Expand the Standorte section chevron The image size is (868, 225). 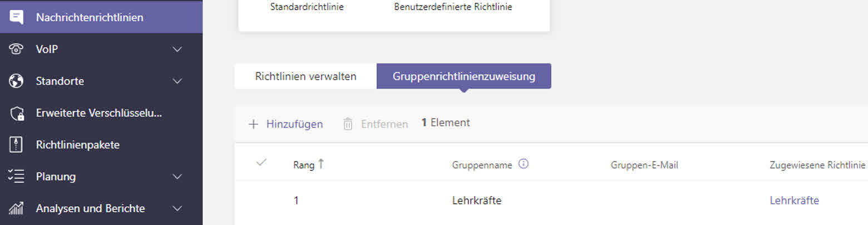(x=177, y=81)
